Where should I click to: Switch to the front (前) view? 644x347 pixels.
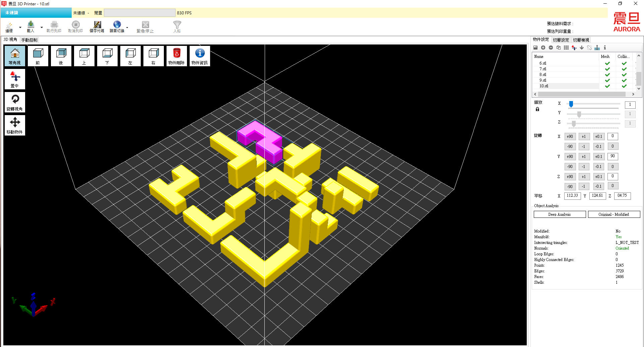click(x=38, y=56)
